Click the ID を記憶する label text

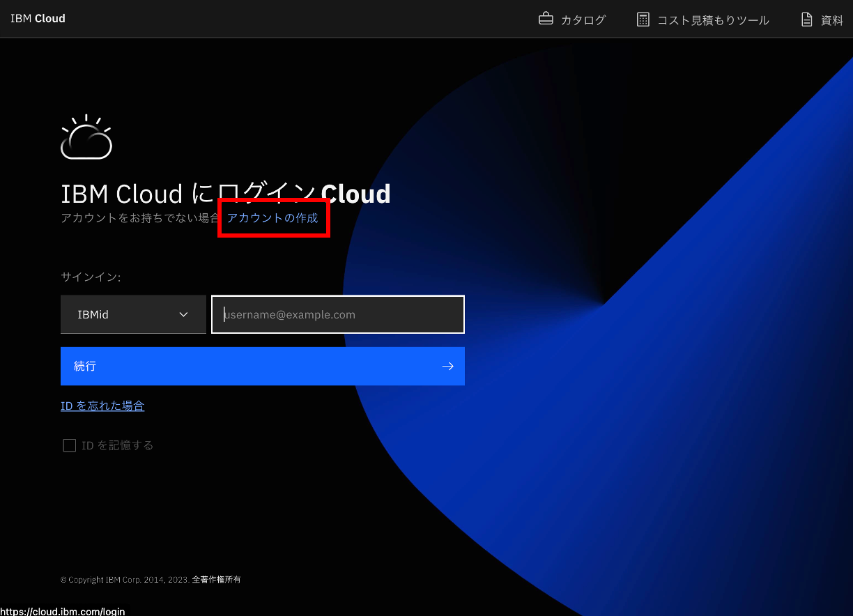click(117, 445)
